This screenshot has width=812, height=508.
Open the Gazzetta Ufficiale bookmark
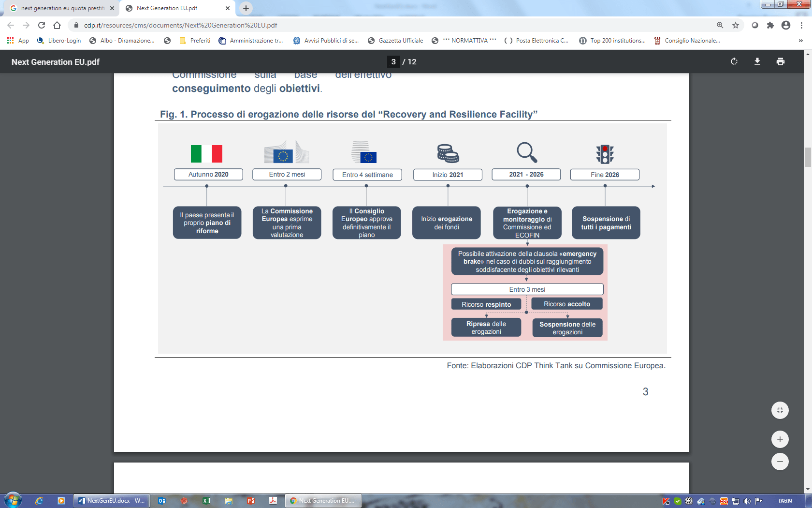[x=395, y=41]
